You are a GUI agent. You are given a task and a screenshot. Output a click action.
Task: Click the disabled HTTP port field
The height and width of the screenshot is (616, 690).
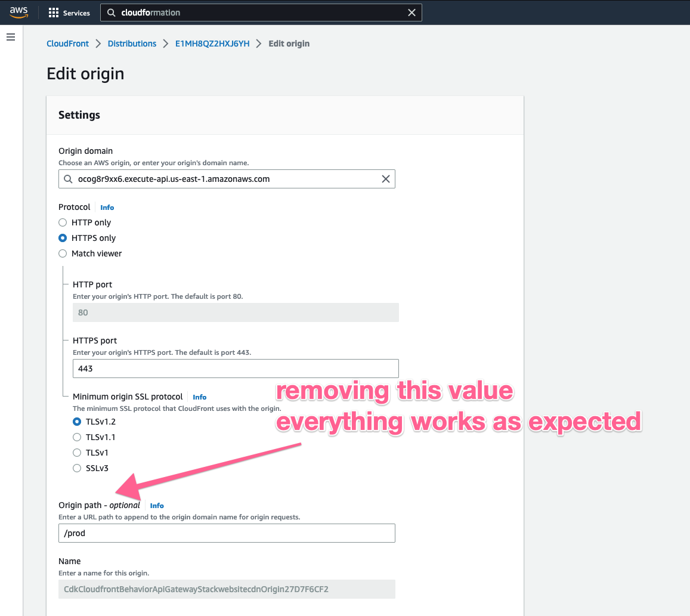tap(236, 312)
